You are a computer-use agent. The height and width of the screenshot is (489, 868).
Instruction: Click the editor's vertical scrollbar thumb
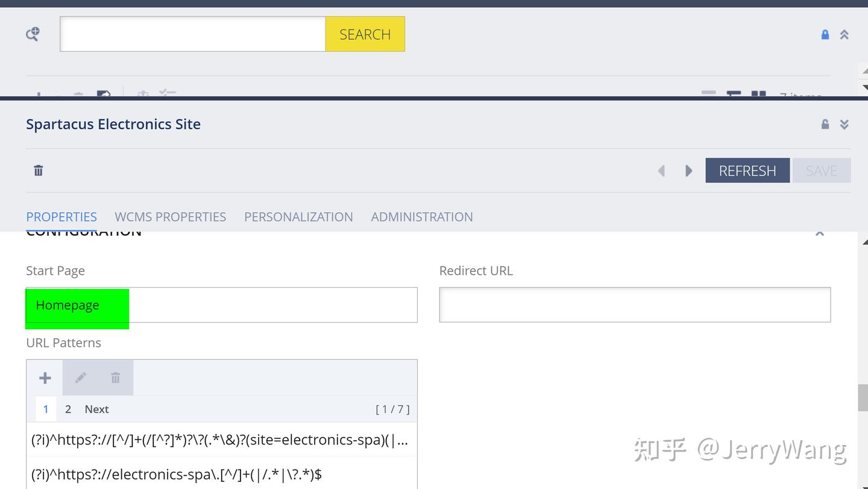pos(863,398)
